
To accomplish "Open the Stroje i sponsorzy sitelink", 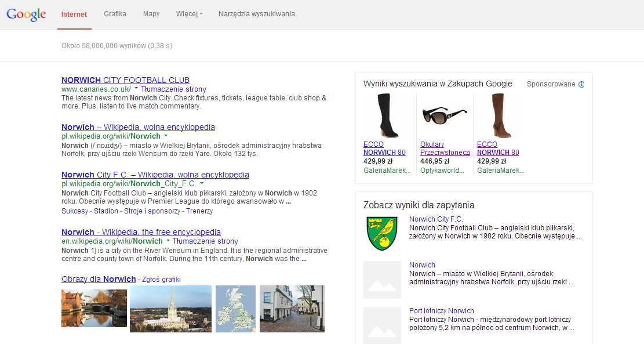I will (152, 211).
